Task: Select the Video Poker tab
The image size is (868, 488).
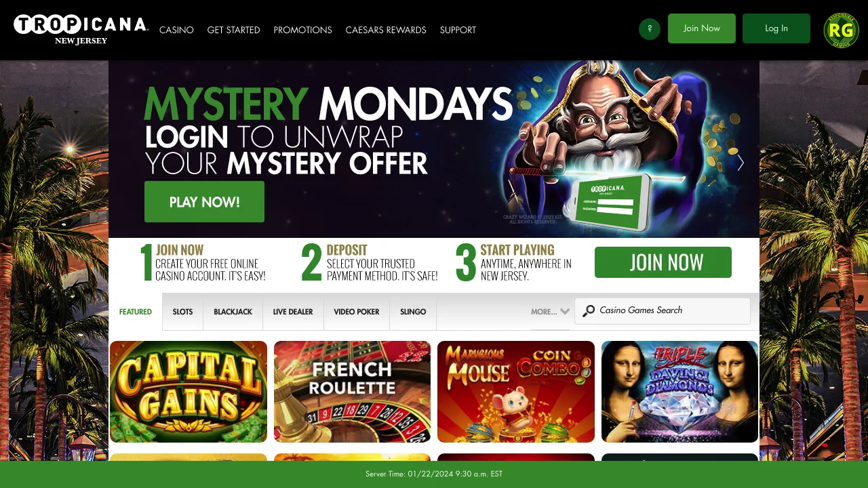Action: click(357, 312)
